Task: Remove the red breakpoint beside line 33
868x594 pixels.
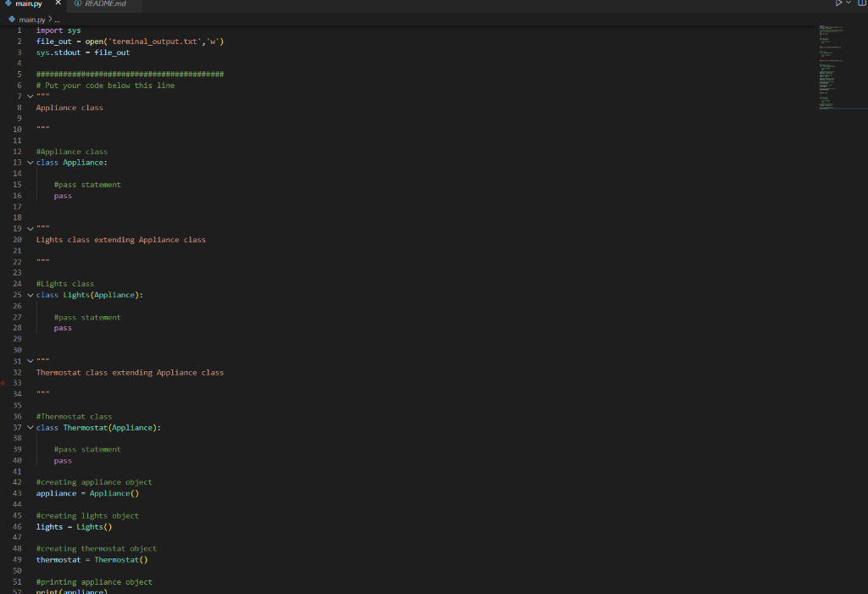Action: pyautogui.click(x=4, y=383)
